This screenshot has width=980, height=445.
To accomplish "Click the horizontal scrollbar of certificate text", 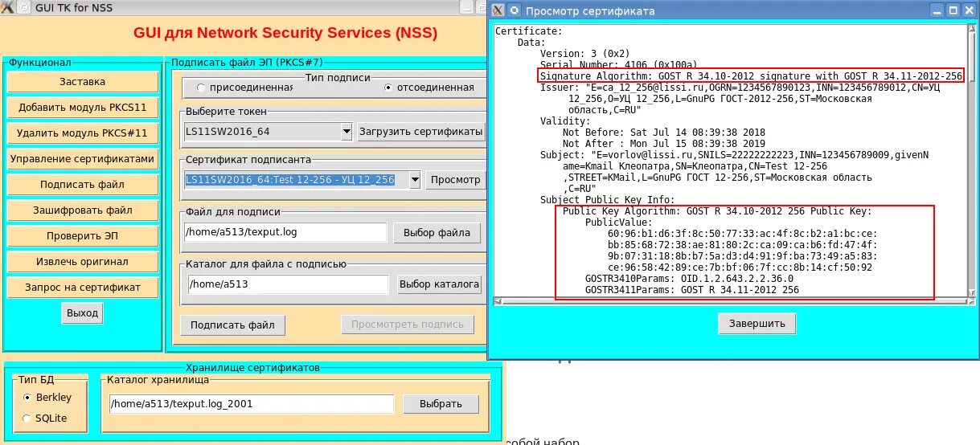I will click(730, 300).
